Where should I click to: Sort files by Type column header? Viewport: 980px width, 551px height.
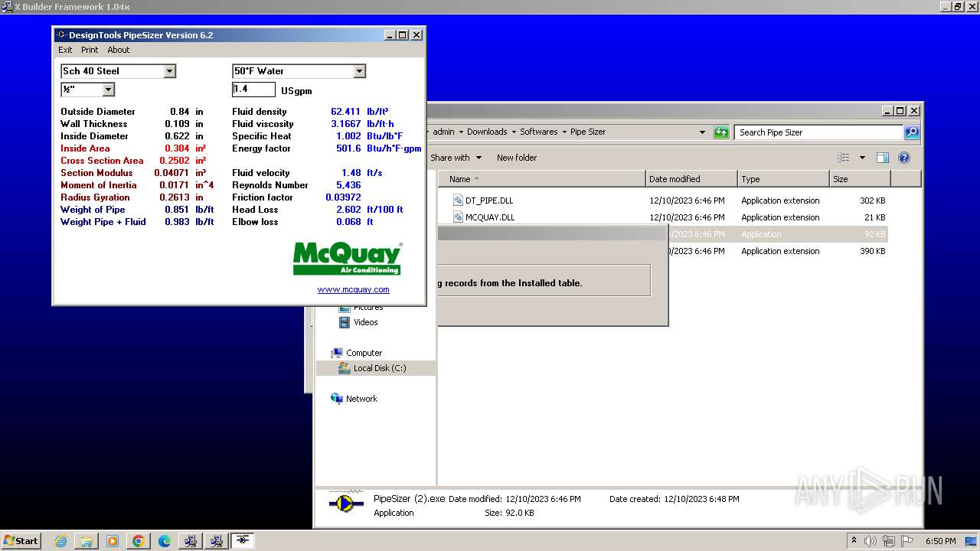pyautogui.click(x=784, y=179)
